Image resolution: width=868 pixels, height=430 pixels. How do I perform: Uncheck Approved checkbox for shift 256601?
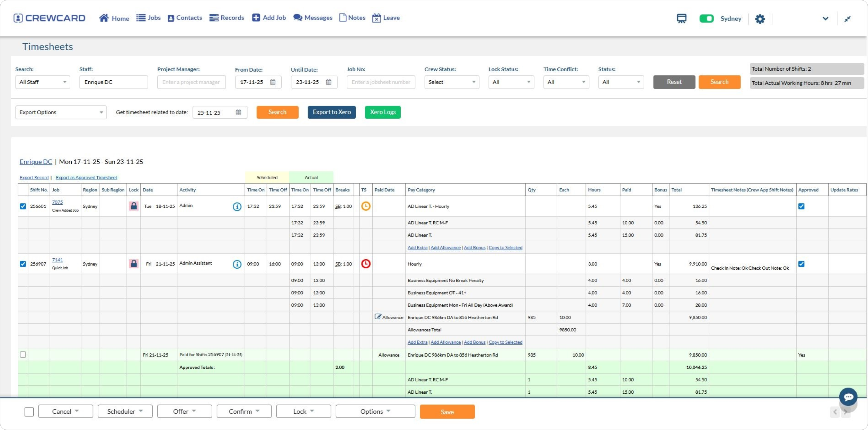click(x=801, y=206)
